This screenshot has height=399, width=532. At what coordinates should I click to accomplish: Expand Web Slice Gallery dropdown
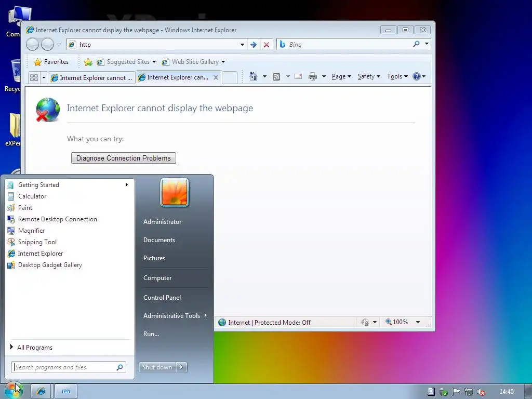click(x=223, y=62)
